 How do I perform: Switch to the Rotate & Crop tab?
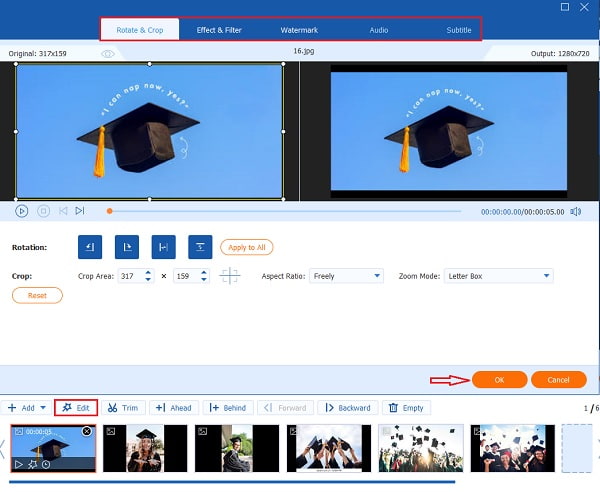[x=140, y=30]
